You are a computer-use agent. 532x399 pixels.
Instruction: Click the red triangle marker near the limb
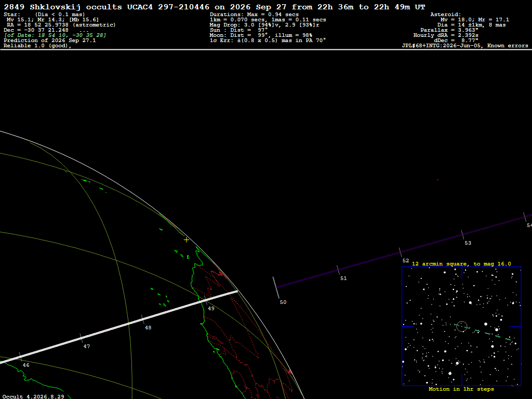pos(290,372)
